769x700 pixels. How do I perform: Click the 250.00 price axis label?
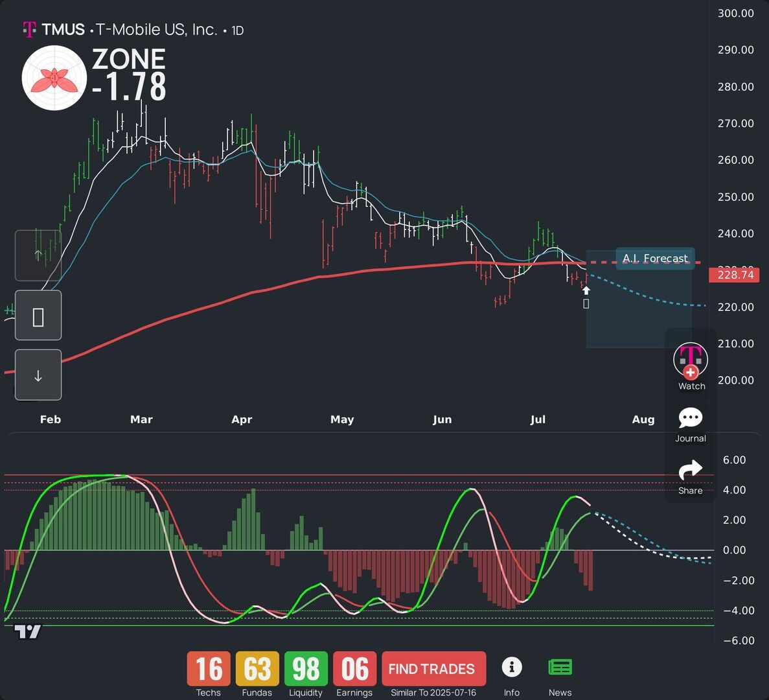736,196
